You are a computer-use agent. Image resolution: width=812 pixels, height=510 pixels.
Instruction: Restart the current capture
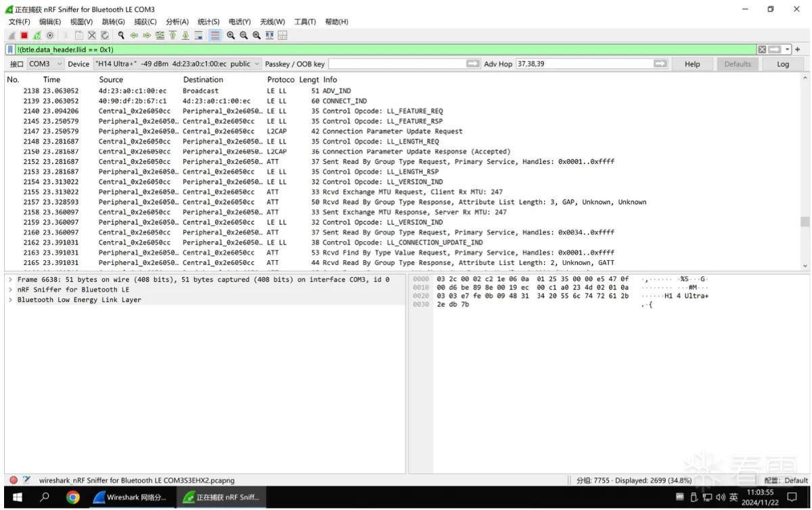[37, 35]
